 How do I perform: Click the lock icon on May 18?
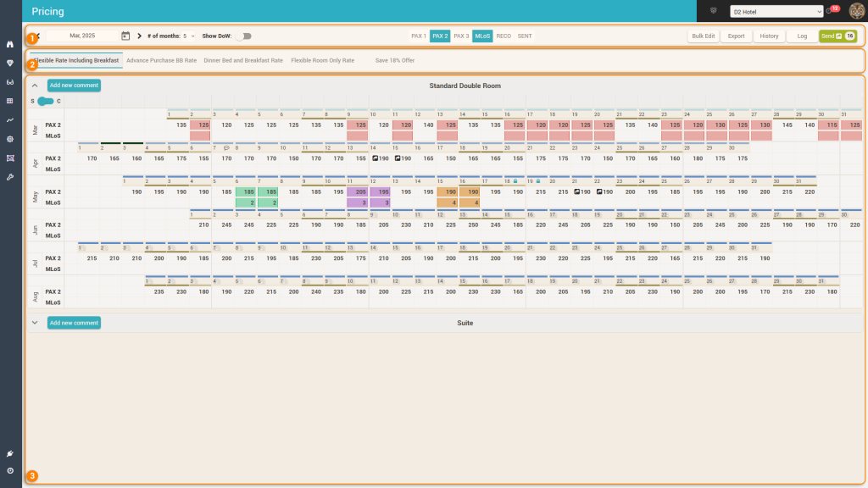[515, 181]
